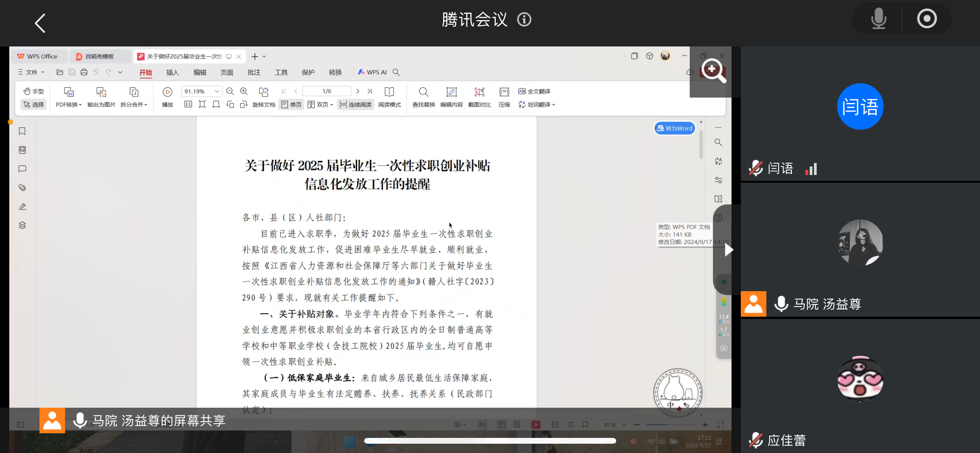Click the 播放 play icon in the toolbar
The image size is (980, 453).
167,92
